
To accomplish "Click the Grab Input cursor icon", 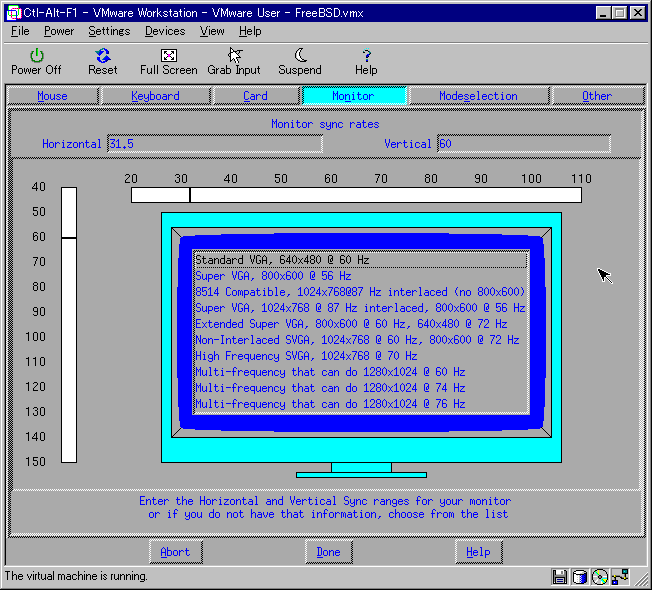I will click(235, 55).
